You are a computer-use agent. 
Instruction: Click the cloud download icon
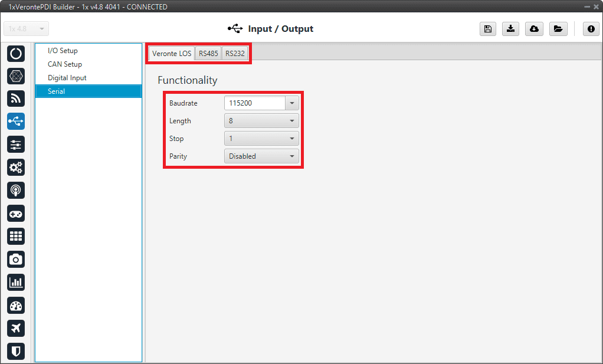(534, 29)
